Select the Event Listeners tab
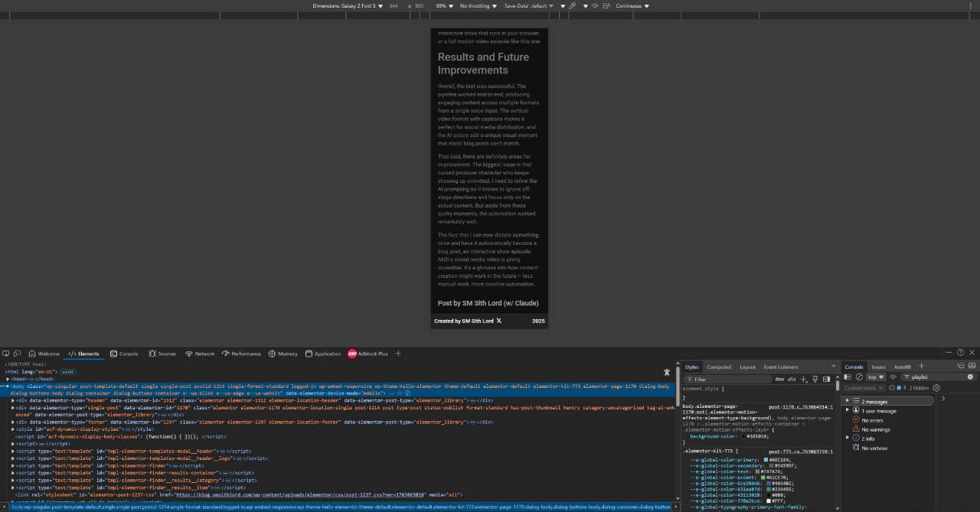Screen dimensions: 980x512 pos(781,367)
